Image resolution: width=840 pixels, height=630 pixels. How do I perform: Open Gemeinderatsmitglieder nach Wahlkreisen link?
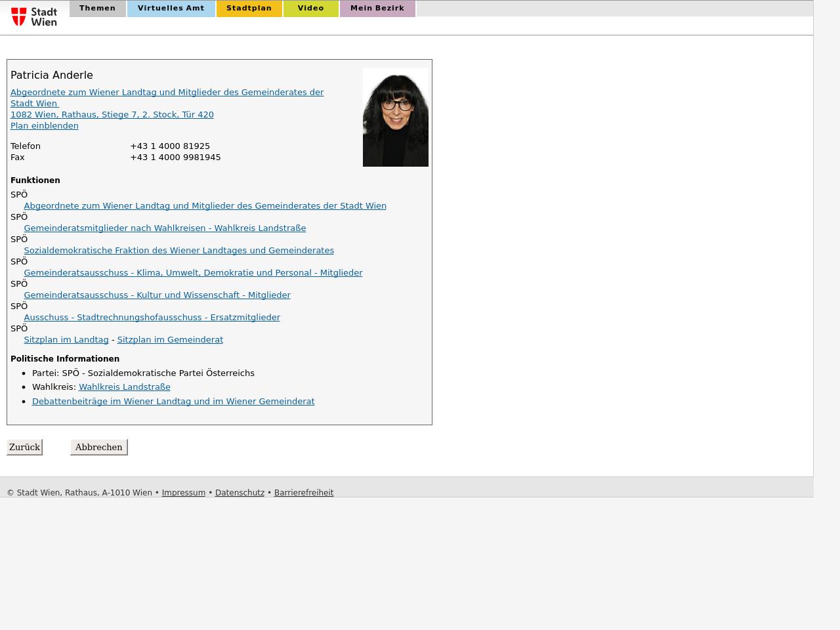(165, 228)
